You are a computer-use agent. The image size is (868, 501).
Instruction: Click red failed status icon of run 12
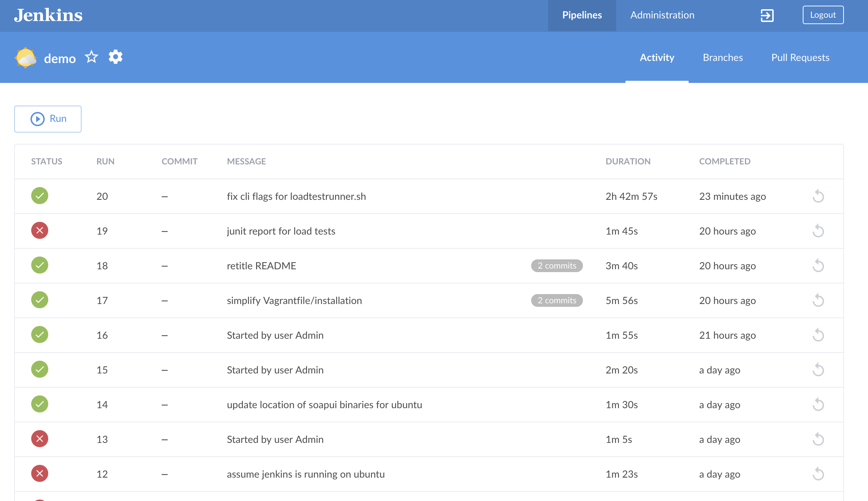[40, 474]
